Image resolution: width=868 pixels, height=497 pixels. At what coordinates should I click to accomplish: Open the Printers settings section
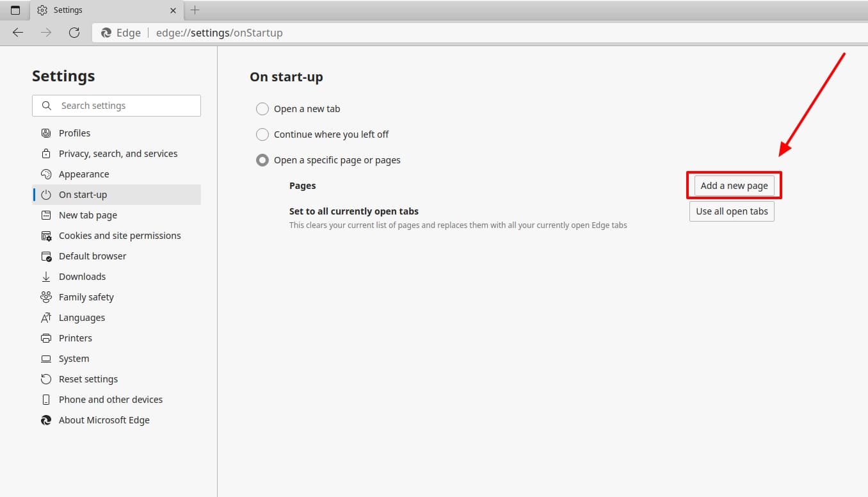click(x=75, y=338)
